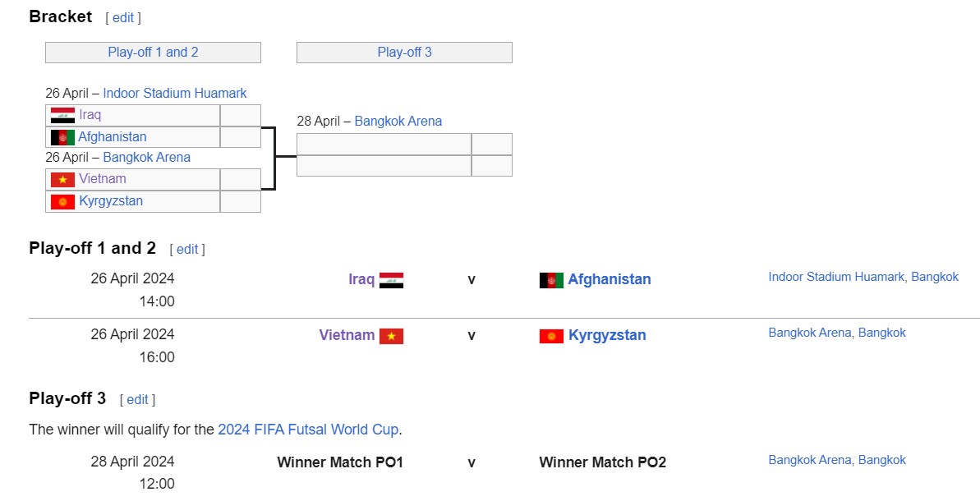Click Afghanistan flag in the 14:00 match row

551,281
